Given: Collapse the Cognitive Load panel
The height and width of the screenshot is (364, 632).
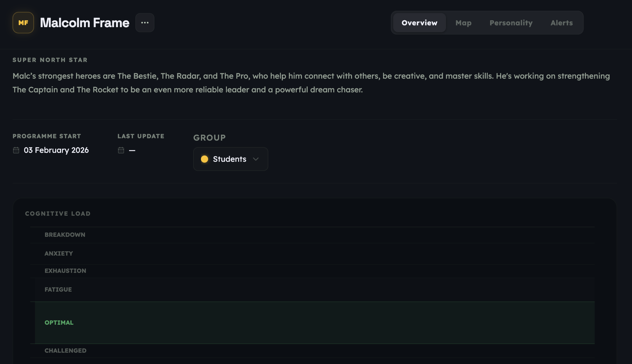Looking at the screenshot, I should [x=58, y=213].
